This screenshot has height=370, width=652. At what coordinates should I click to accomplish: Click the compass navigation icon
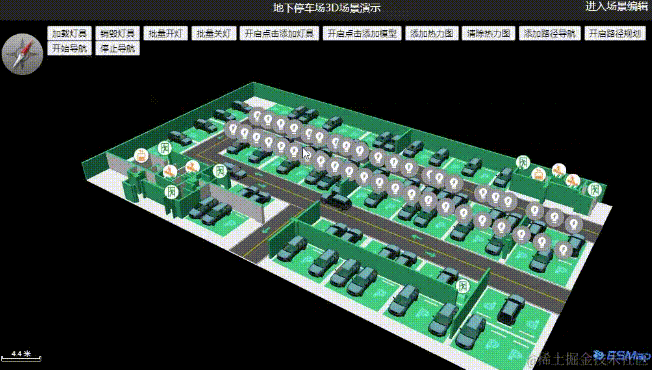(x=22, y=54)
